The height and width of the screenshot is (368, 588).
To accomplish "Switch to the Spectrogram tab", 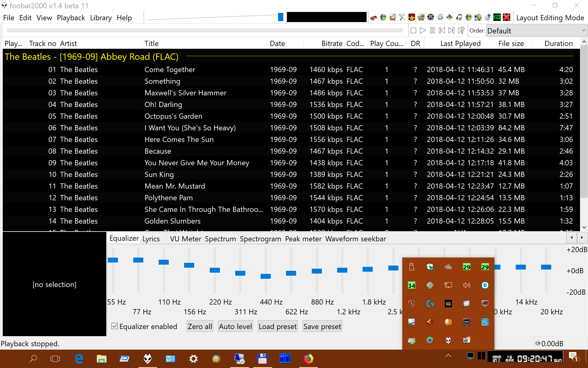I will [260, 239].
